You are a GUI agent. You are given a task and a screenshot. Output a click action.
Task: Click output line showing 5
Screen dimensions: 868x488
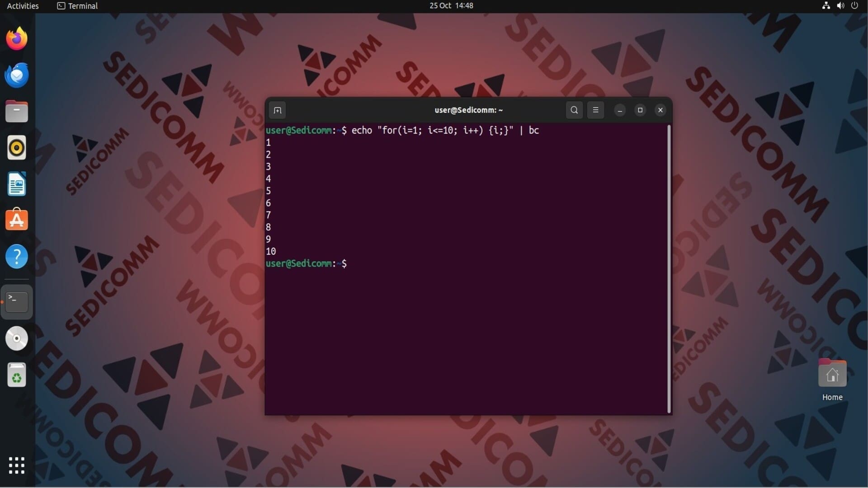(x=269, y=191)
